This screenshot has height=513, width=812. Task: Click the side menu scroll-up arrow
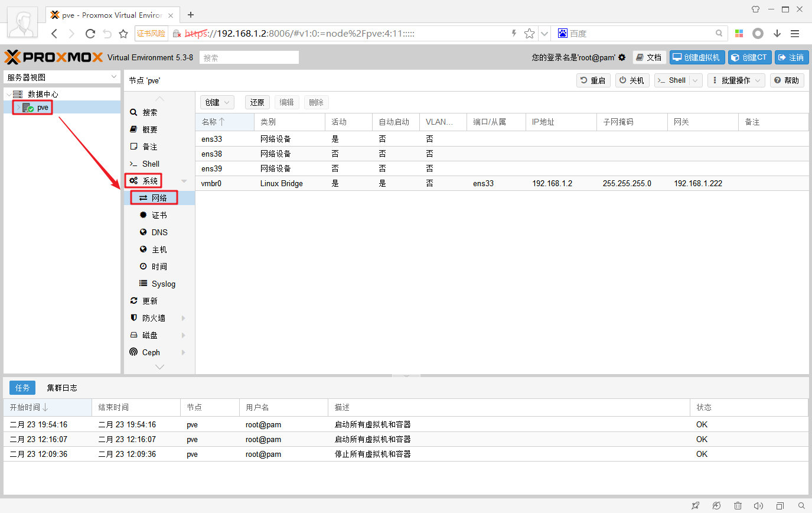[159, 98]
